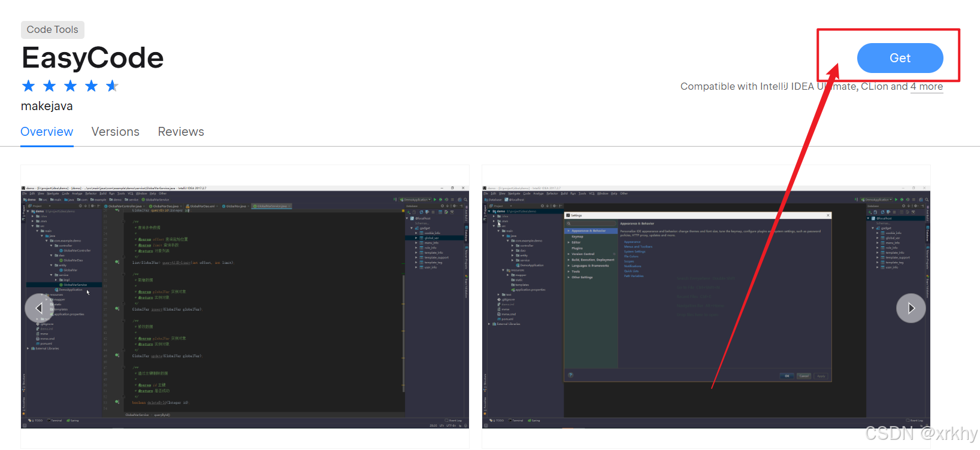The image size is (980, 450).
Task: Click the blue Get button
Action: [x=900, y=58]
